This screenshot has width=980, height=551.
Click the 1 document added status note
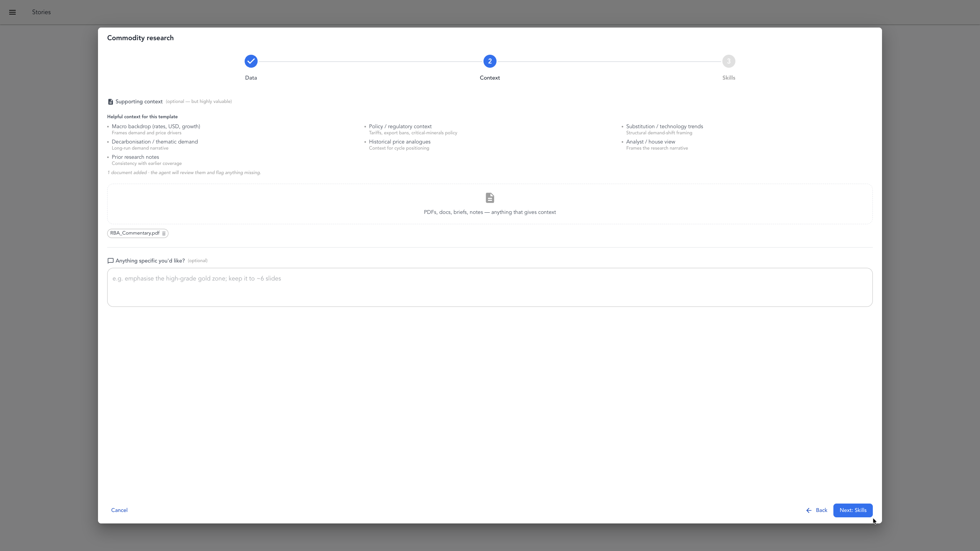click(184, 173)
